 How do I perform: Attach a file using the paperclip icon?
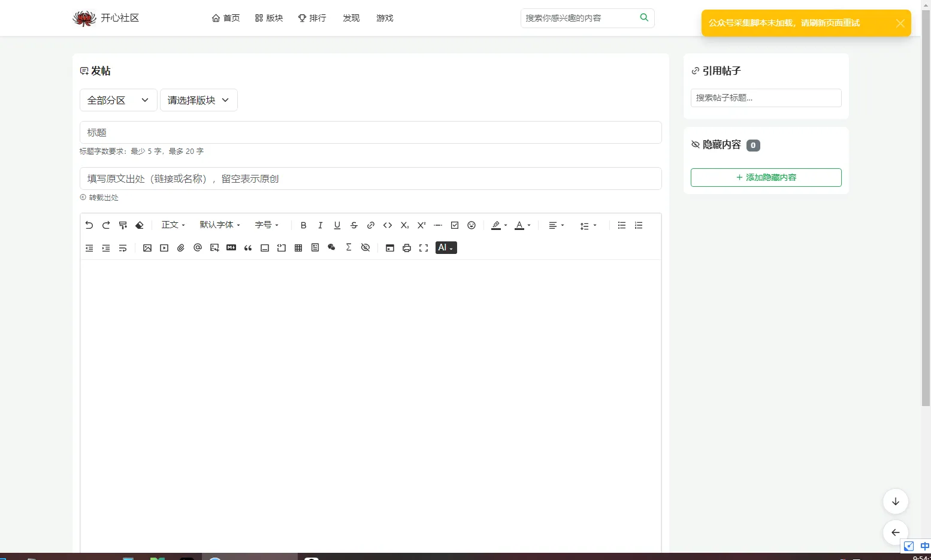tap(181, 248)
